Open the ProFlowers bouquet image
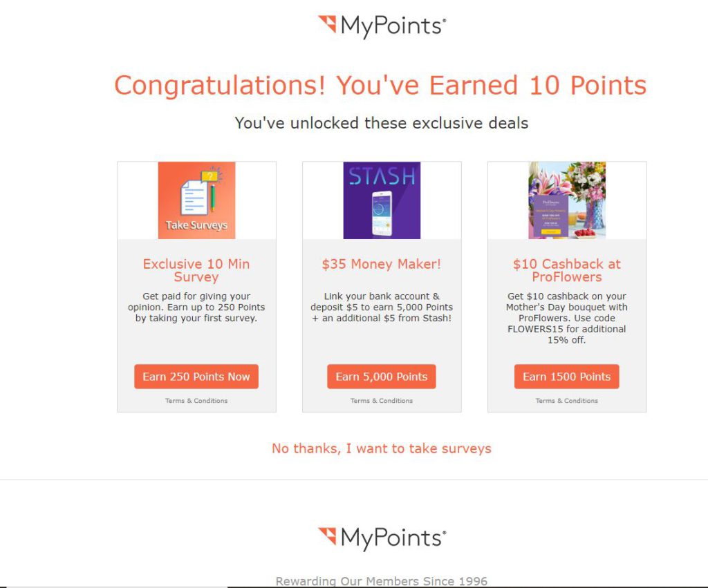 567,200
